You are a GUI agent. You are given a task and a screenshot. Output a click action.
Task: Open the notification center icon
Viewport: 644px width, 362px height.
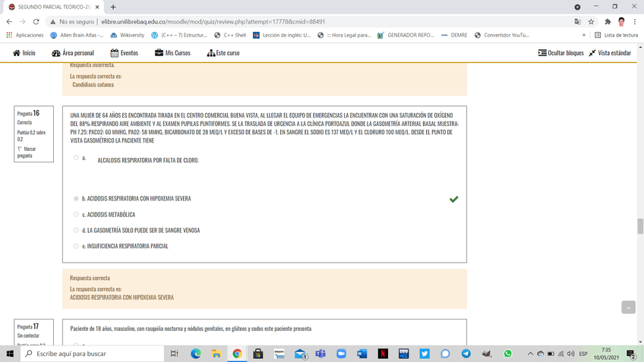click(632, 354)
